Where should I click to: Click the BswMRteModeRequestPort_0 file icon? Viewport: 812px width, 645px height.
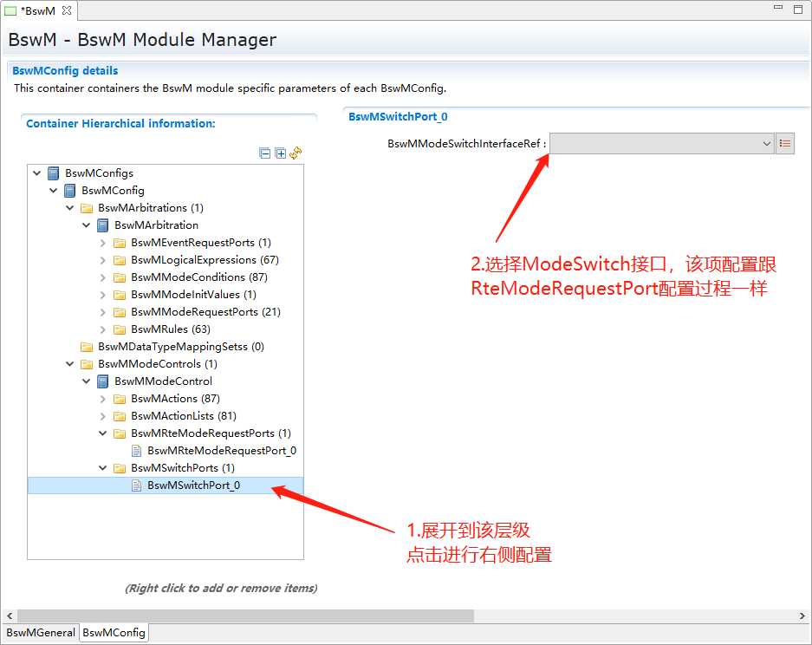(x=136, y=451)
